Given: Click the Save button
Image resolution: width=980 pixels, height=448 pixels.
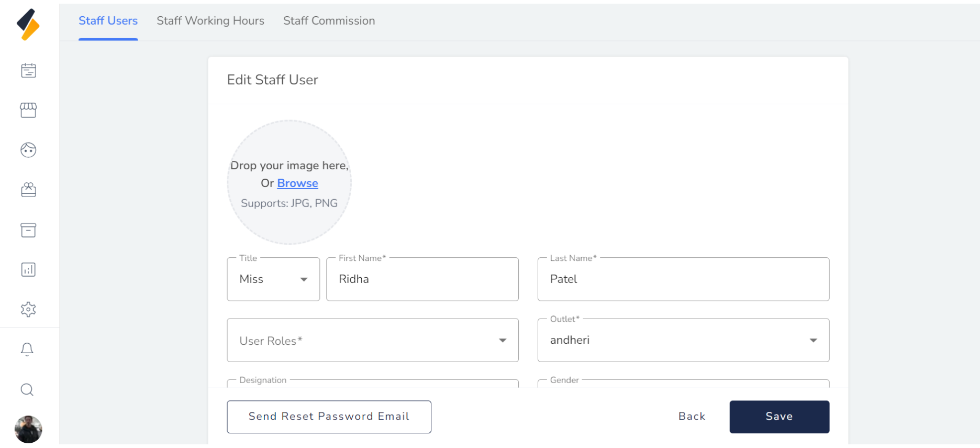Looking at the screenshot, I should click(x=779, y=417).
